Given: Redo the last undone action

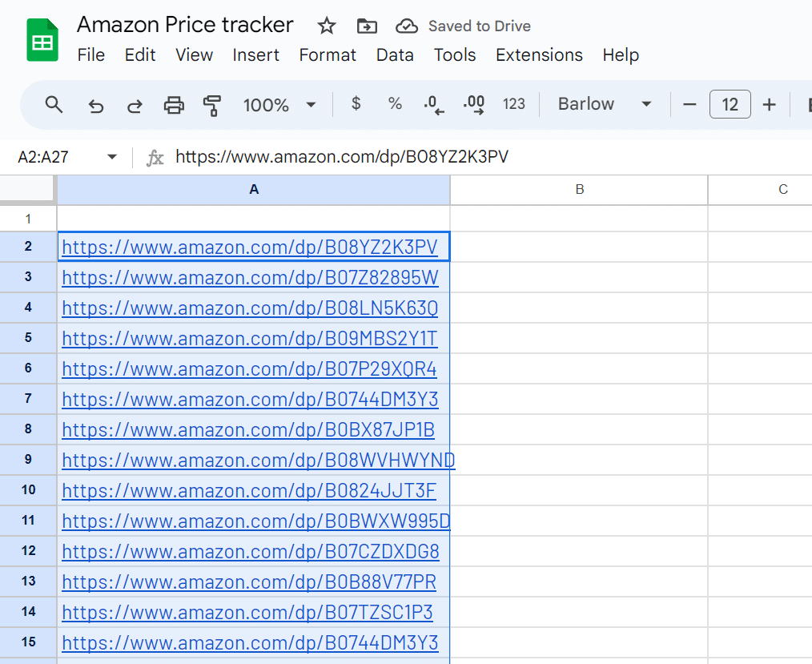Looking at the screenshot, I should tap(135, 105).
